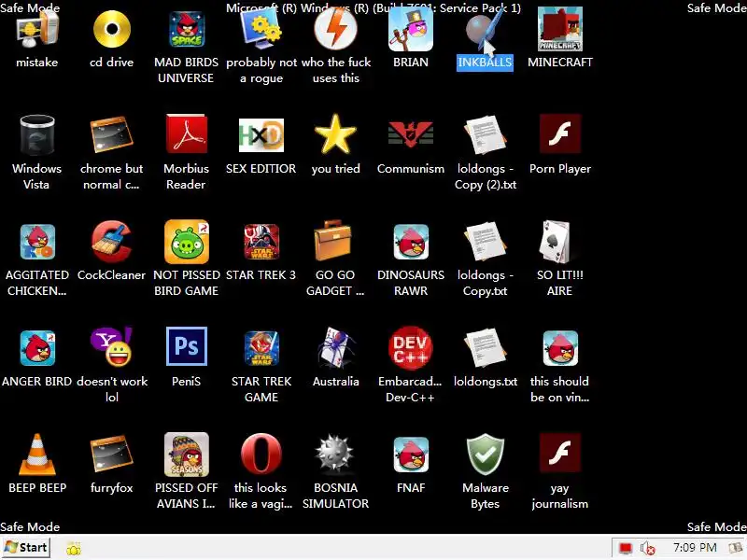Click the lightning bolt 'who the fuck uses this' icon
747x560 pixels.
tap(336, 30)
